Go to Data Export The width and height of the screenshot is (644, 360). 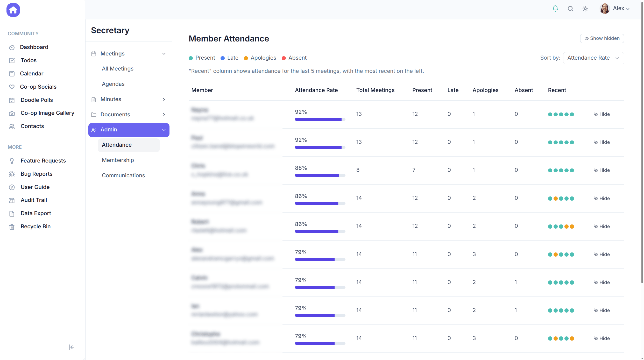coord(36,213)
